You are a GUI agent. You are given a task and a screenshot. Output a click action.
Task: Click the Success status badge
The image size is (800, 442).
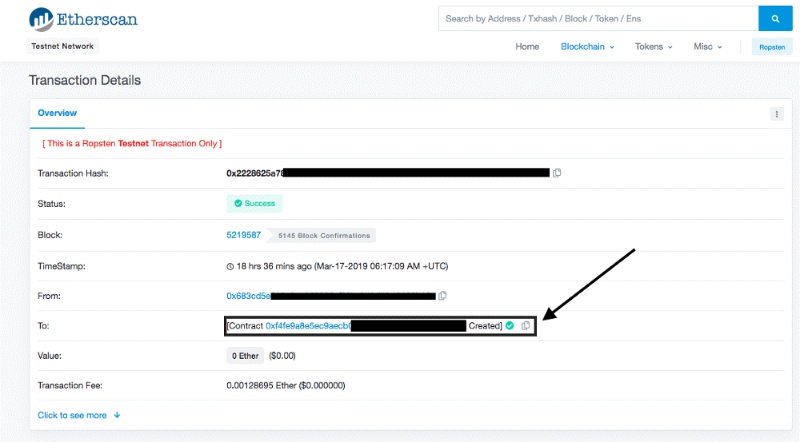coord(254,203)
